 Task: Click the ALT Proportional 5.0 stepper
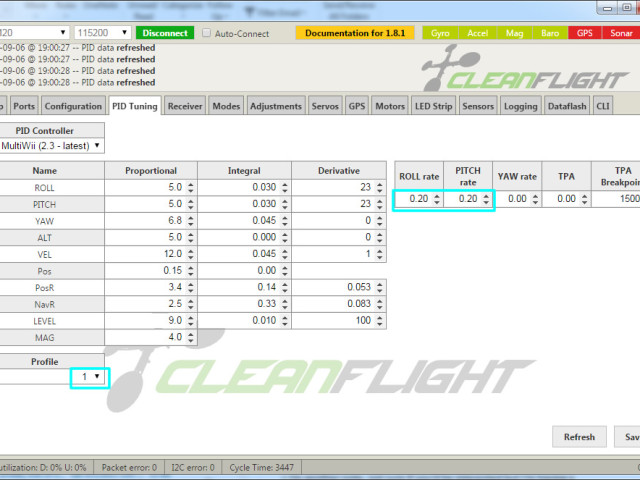(191, 238)
